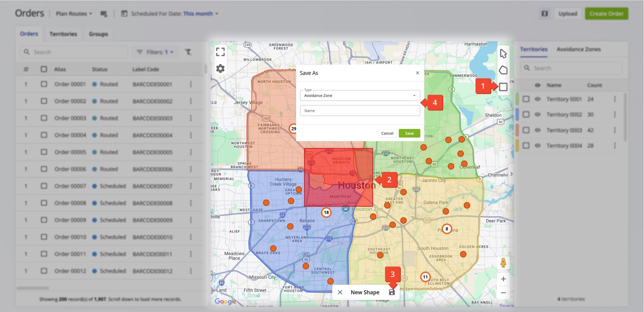Image resolution: width=644 pixels, height=312 pixels.
Task: Select all orders header checkbox
Action: [x=44, y=69]
